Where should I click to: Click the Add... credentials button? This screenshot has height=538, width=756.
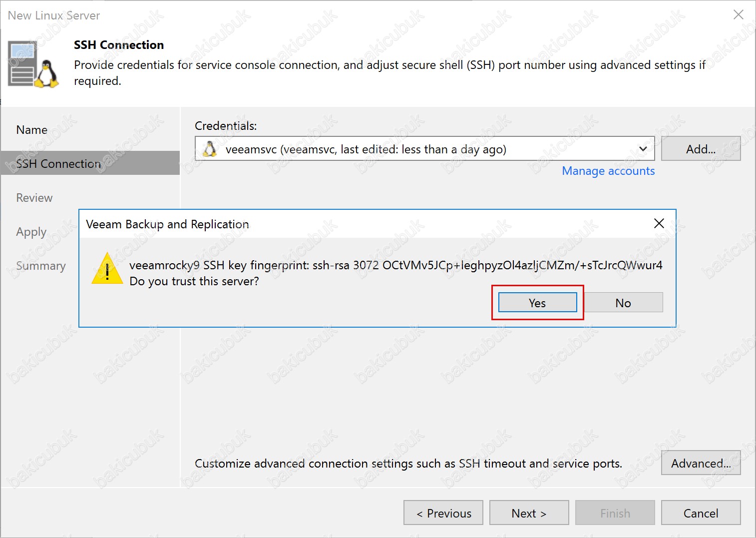click(x=701, y=149)
